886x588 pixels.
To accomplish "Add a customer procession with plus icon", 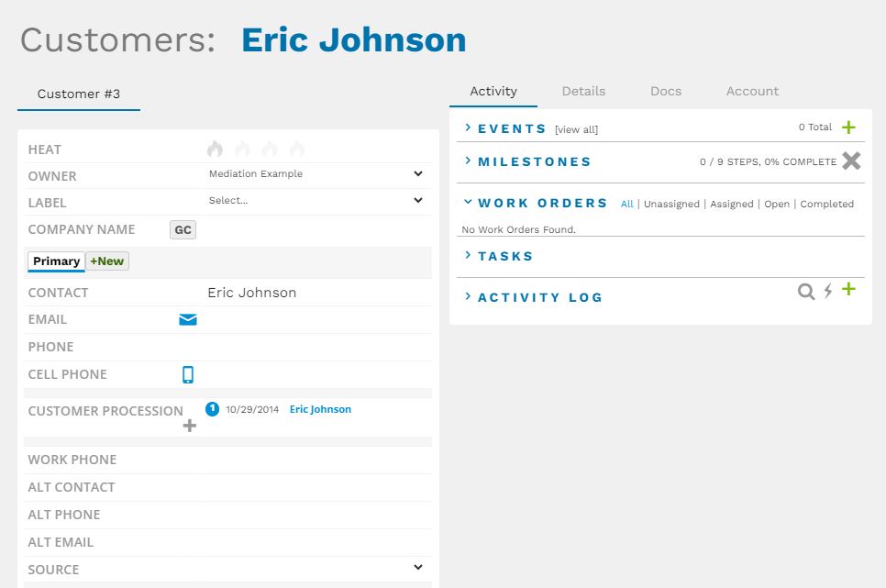I will pos(190,426).
